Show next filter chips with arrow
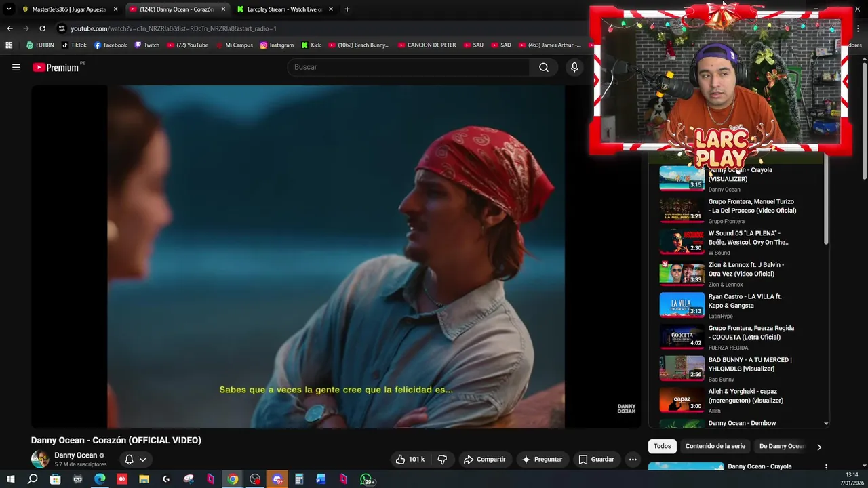 pyautogui.click(x=819, y=447)
